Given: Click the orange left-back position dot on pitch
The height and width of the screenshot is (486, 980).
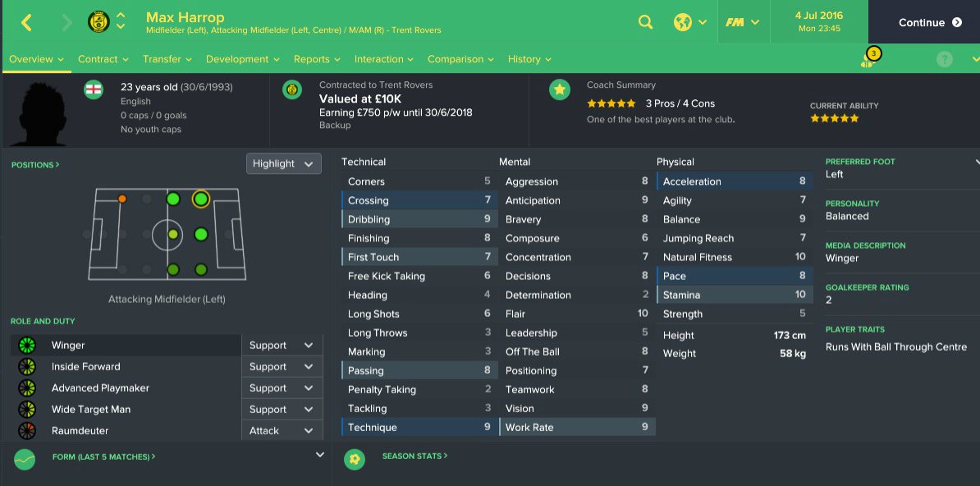Looking at the screenshot, I should [122, 199].
